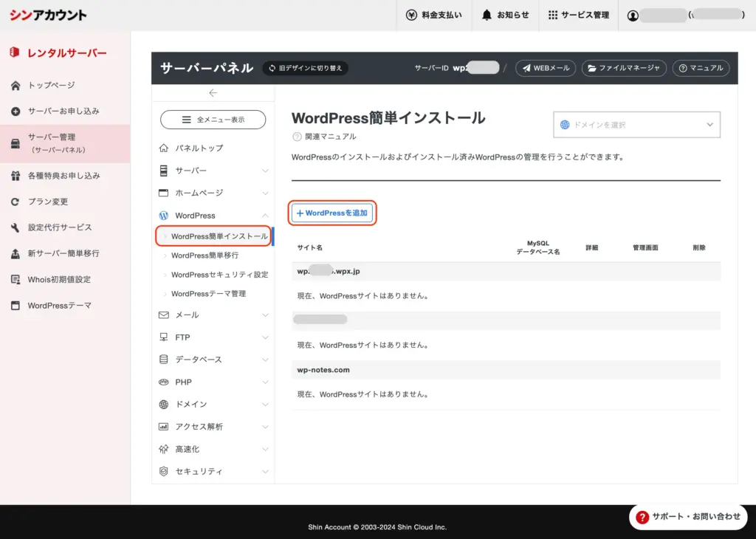
Task: Open ファイルマネージャ folder button
Action: (x=624, y=68)
